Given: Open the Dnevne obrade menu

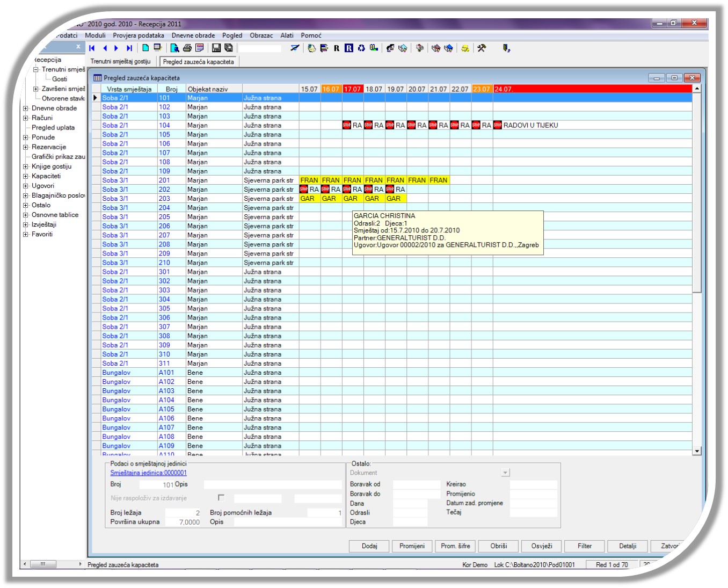Looking at the screenshot, I should click(x=193, y=35).
